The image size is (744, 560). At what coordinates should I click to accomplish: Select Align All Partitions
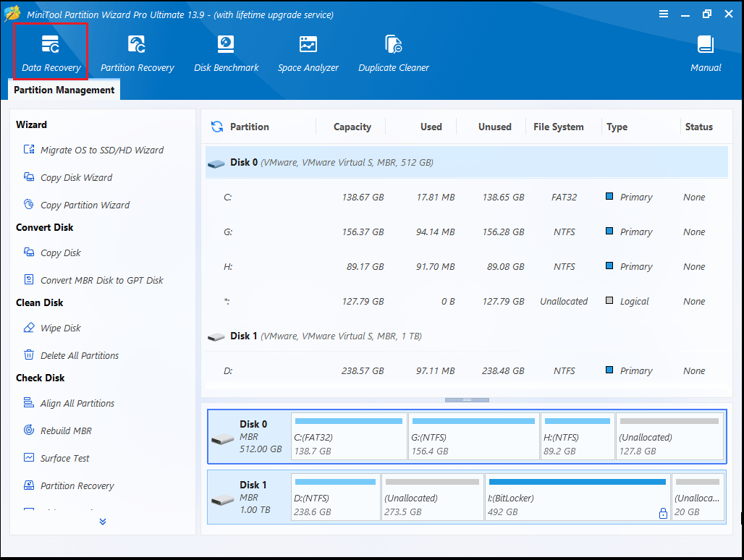(69, 404)
